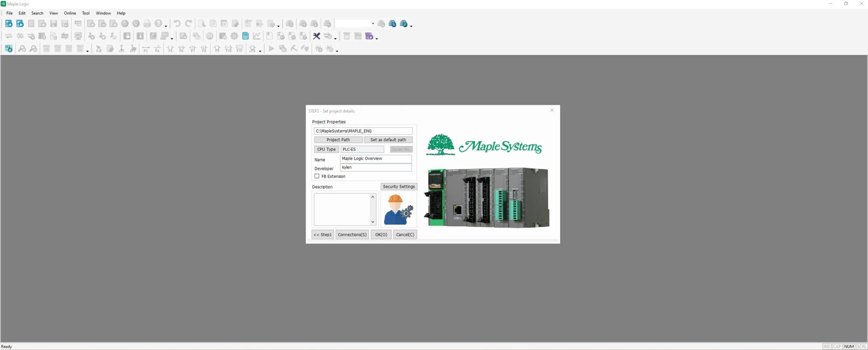This screenshot has width=868, height=350.
Task: Click the CPU Type button
Action: coord(326,149)
